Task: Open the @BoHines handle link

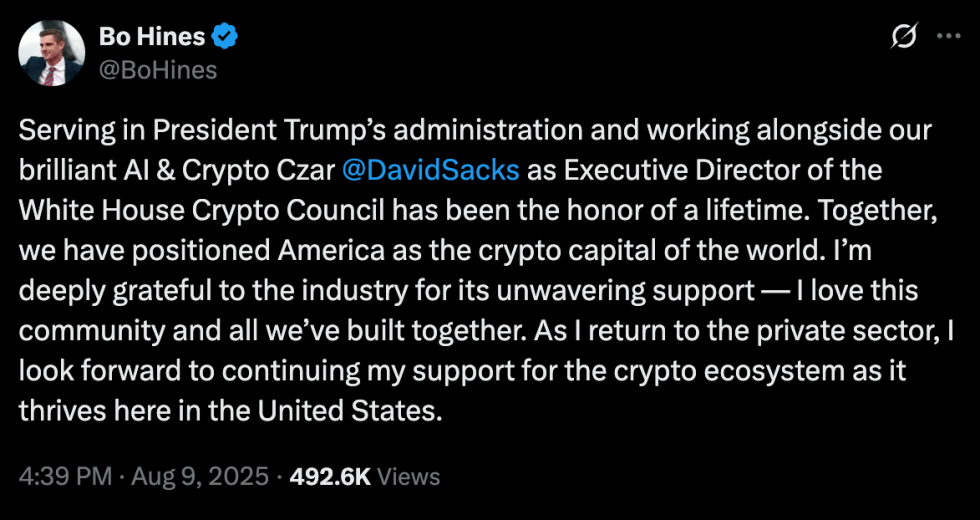Action: point(158,70)
